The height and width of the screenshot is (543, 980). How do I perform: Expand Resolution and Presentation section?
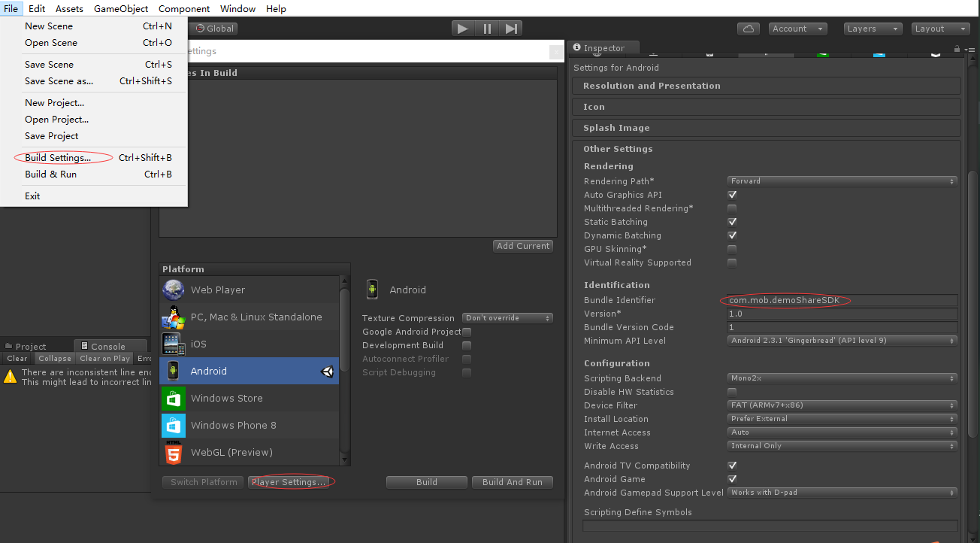tap(767, 86)
